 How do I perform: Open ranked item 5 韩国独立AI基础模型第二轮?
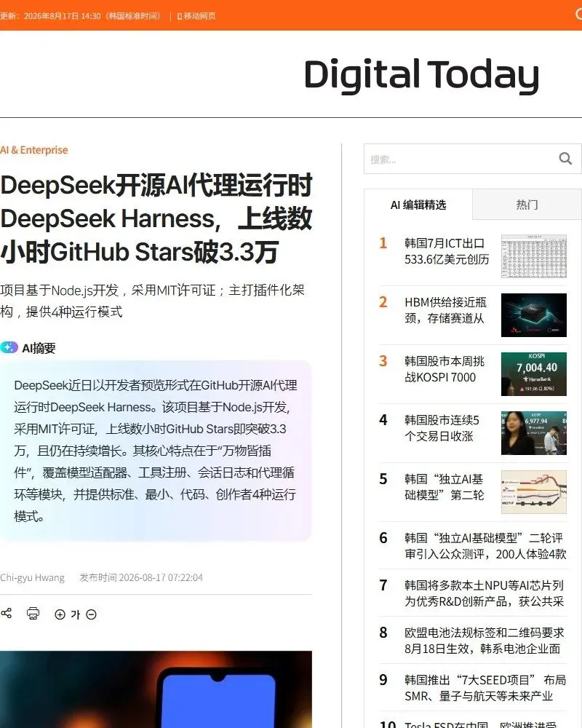coord(445,487)
